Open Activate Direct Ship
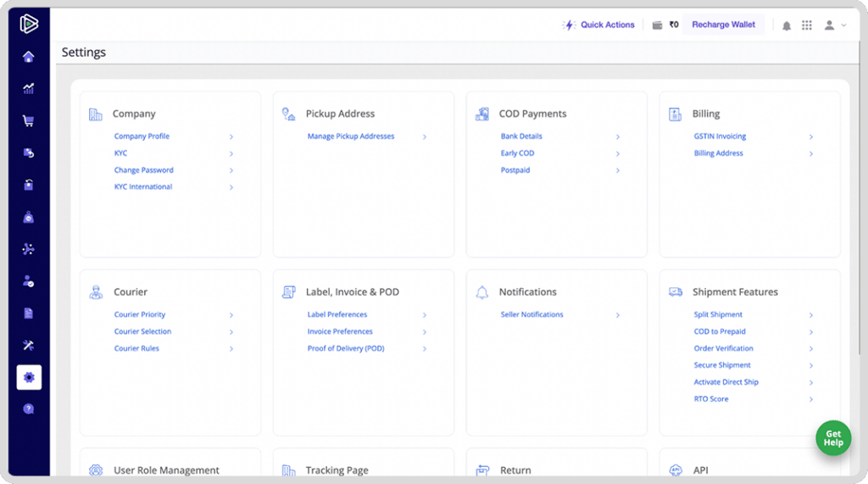Image resolution: width=868 pixels, height=484 pixels. click(726, 382)
